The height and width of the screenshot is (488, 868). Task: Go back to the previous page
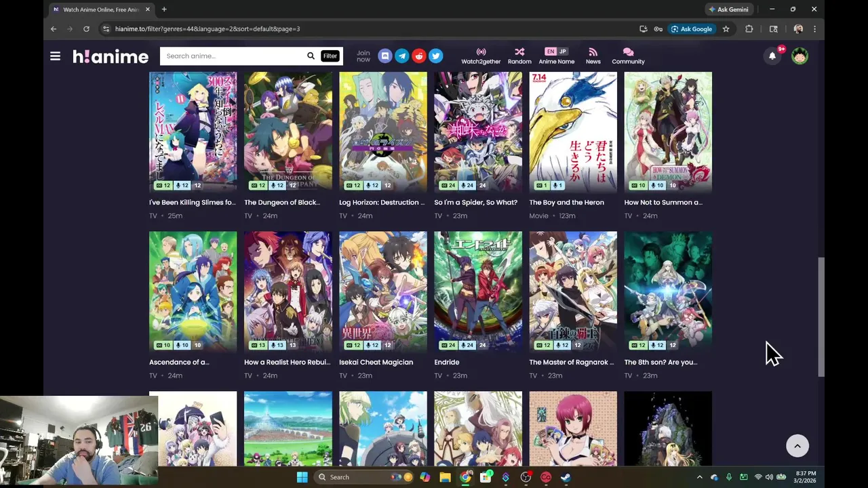click(54, 29)
